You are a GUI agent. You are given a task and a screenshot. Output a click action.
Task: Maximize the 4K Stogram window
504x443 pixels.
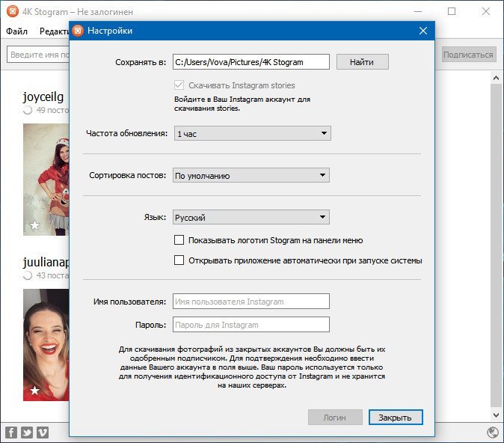coord(452,11)
